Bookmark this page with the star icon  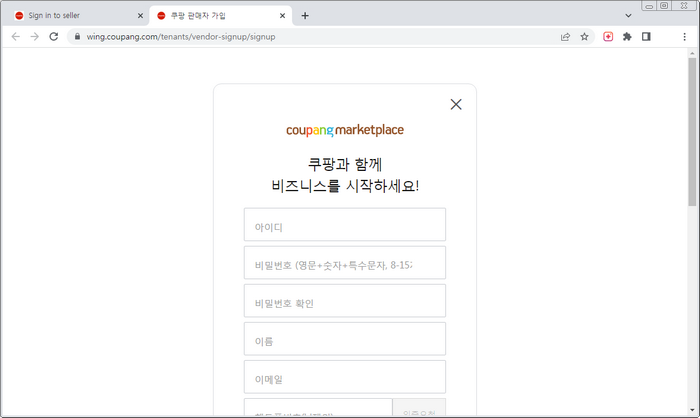click(584, 37)
